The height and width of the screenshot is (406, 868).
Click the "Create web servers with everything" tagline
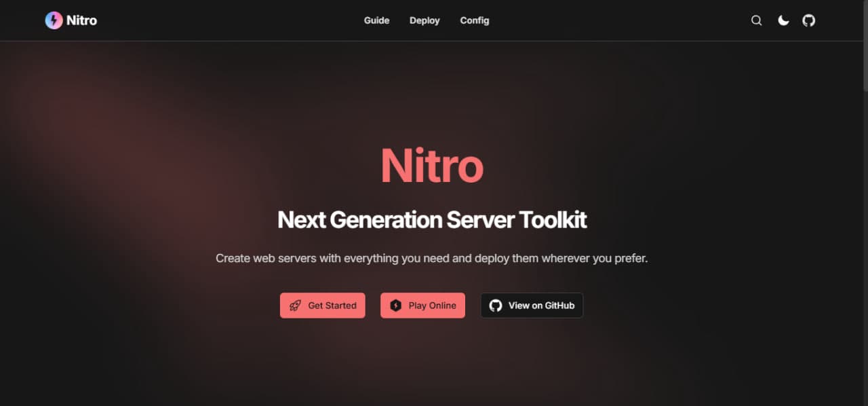432,259
